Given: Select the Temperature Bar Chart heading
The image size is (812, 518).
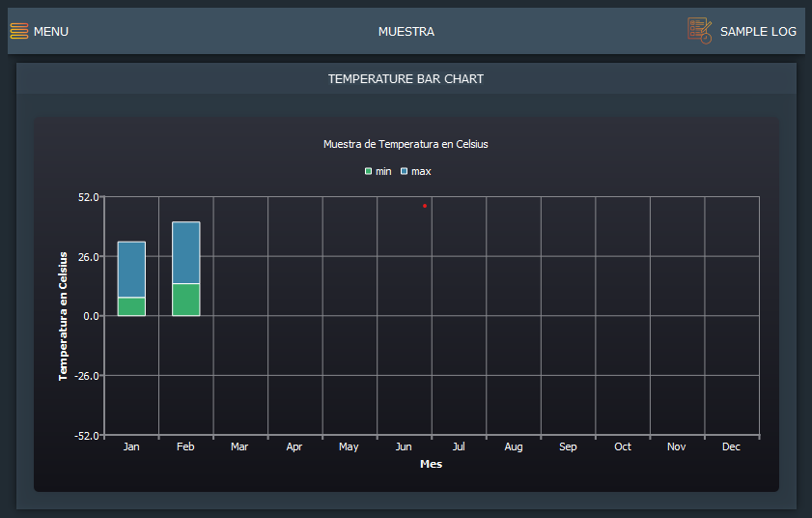Looking at the screenshot, I should [x=406, y=78].
